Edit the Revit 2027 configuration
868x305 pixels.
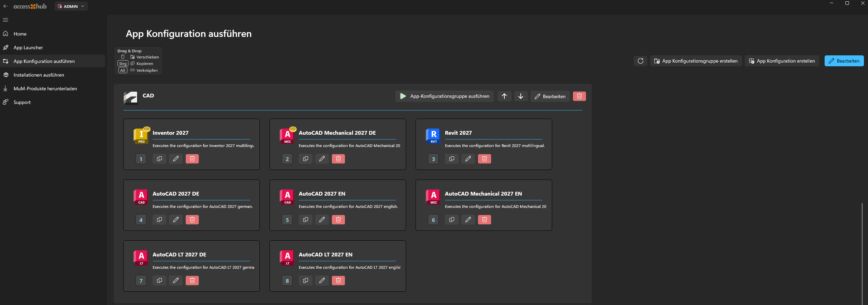[x=468, y=159]
